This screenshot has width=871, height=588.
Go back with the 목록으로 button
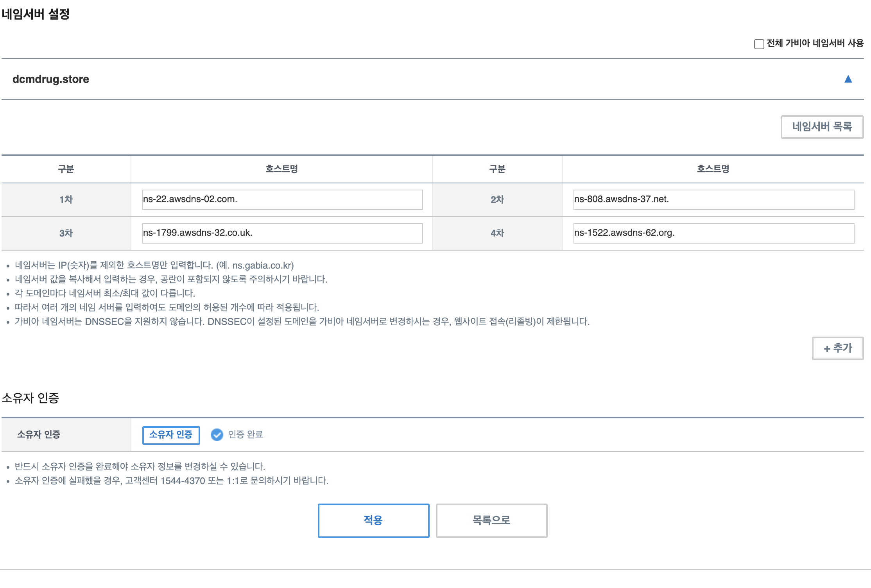491,520
